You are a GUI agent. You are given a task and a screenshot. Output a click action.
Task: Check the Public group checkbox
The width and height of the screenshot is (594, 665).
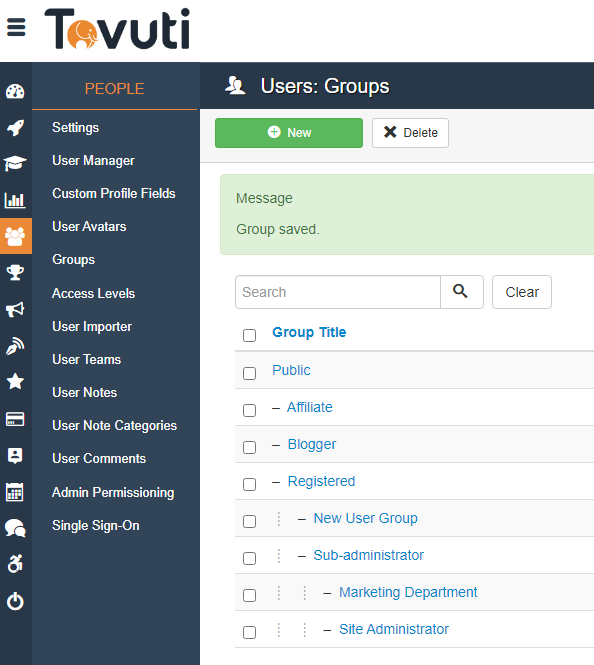249,373
